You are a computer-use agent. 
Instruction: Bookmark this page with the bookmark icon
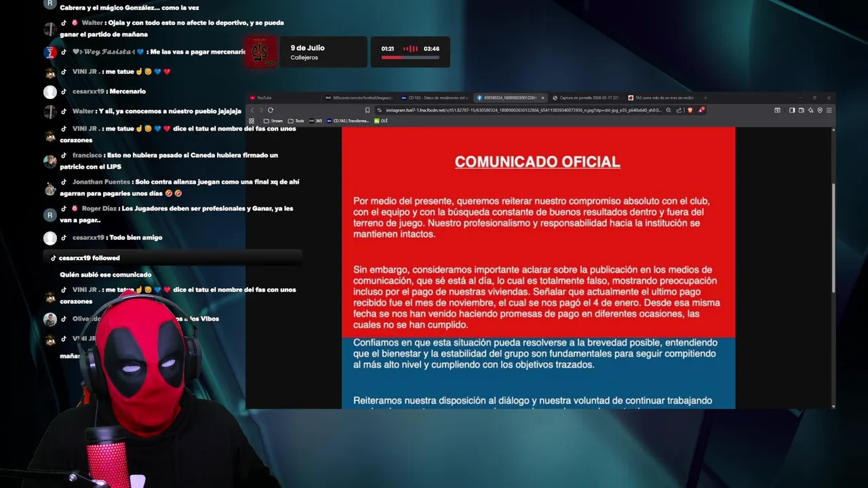point(368,110)
